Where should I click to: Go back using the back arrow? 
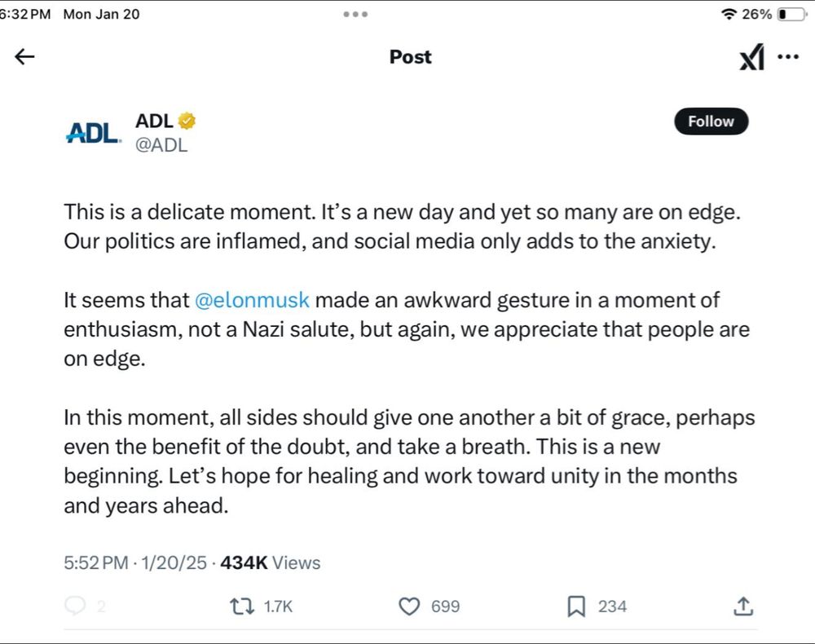coord(24,56)
